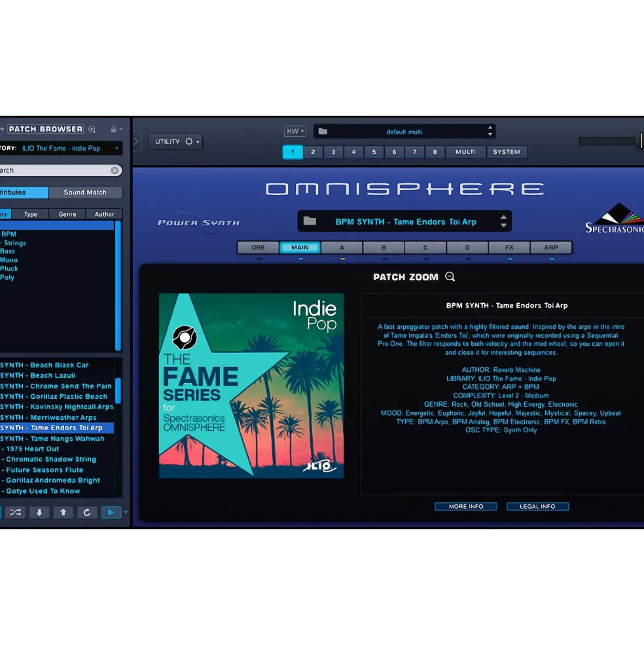Select patch Gotye Used To Know
Screen dimensions: 644x645
click(x=57, y=490)
